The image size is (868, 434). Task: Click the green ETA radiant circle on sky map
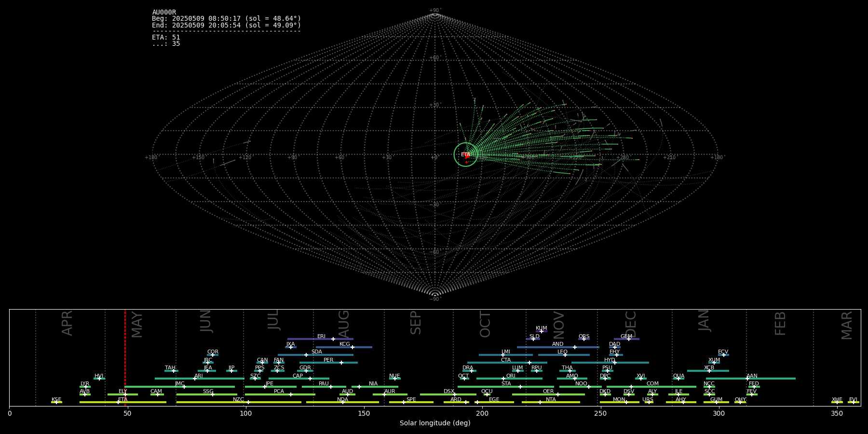click(x=466, y=155)
